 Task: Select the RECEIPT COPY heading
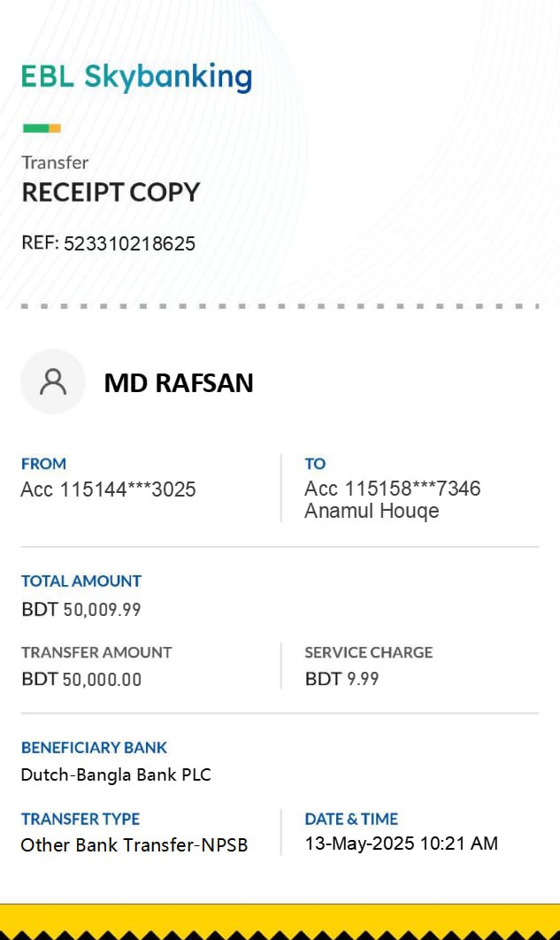click(x=111, y=192)
